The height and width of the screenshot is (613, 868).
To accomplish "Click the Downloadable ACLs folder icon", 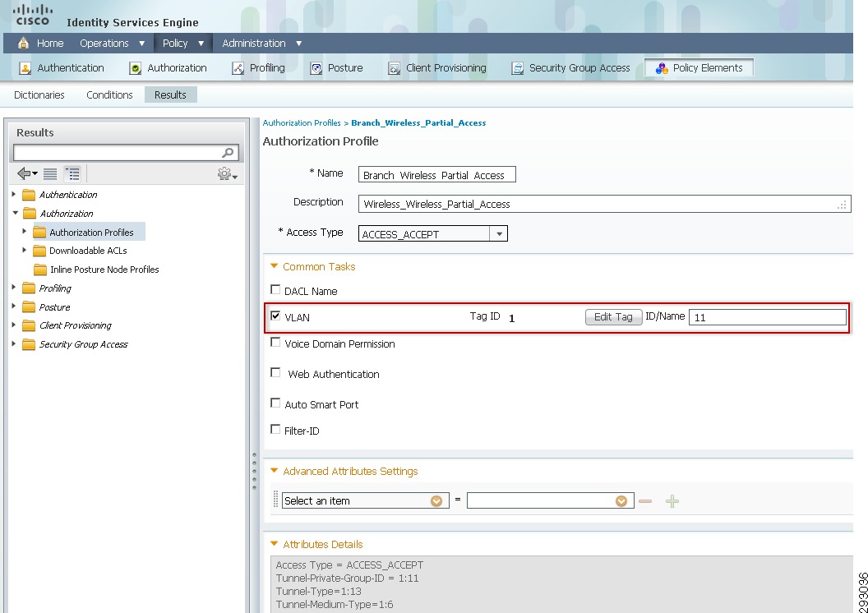I will point(39,251).
